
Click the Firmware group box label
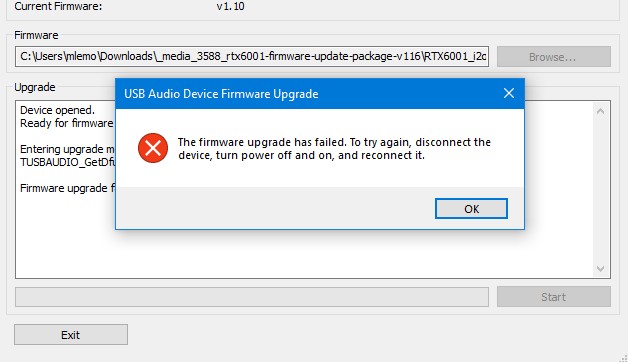click(x=36, y=35)
